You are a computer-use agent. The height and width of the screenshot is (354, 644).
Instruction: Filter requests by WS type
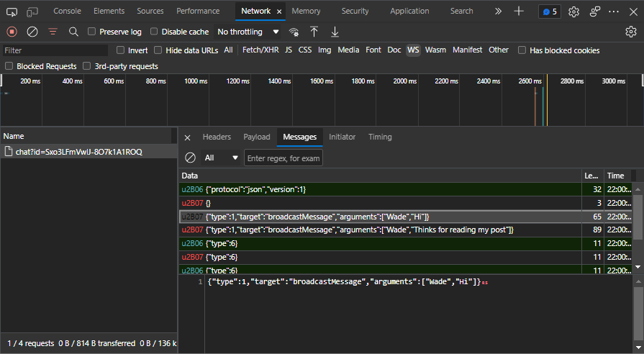point(413,50)
